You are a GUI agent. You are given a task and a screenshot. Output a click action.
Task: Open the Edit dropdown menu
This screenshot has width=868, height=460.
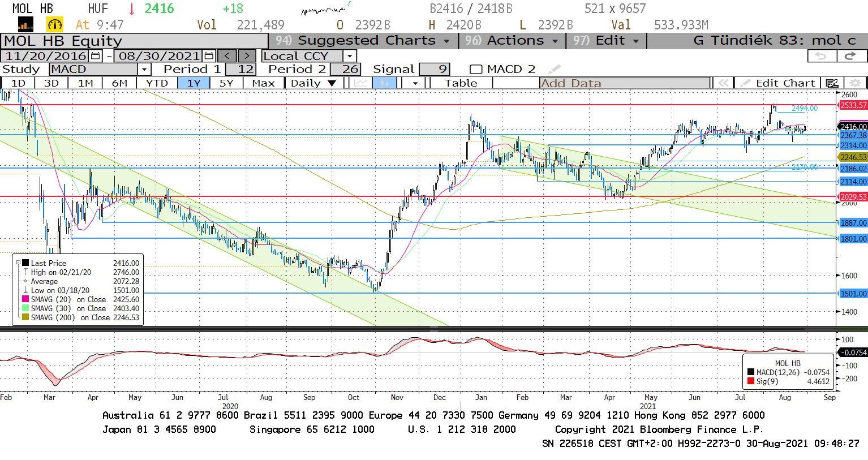point(606,41)
